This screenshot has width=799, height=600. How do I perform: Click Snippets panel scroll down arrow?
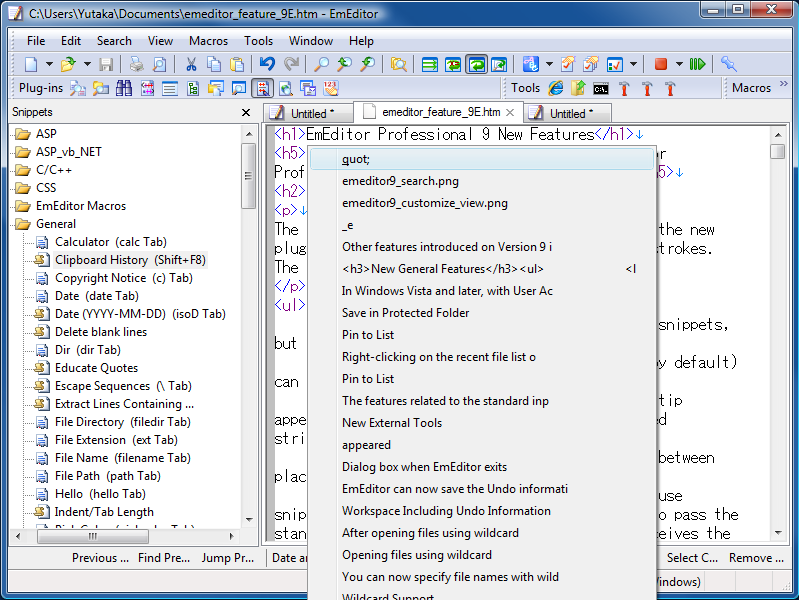click(249, 519)
